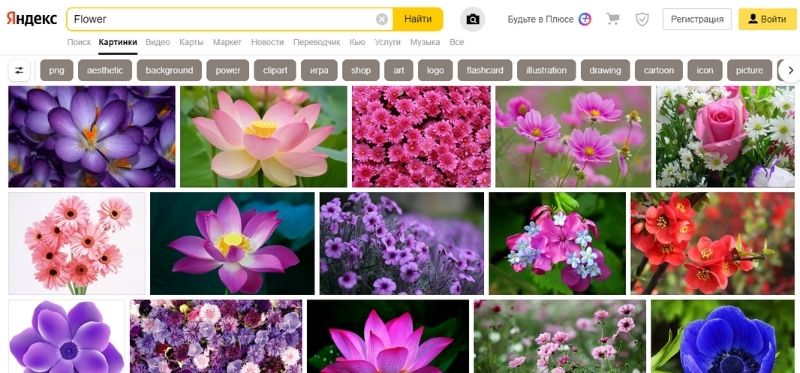The width and height of the screenshot is (800, 373).
Task: Switch to the Видео tab
Action: (158, 42)
